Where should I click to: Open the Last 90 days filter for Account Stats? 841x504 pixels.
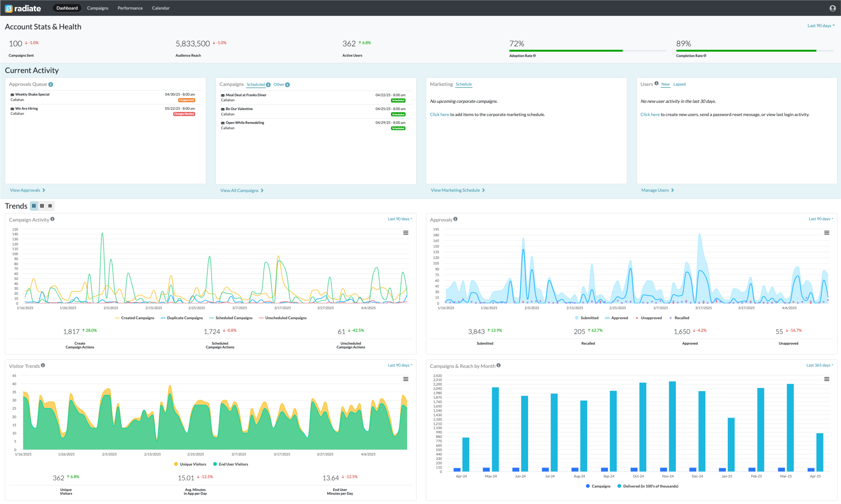click(x=820, y=25)
